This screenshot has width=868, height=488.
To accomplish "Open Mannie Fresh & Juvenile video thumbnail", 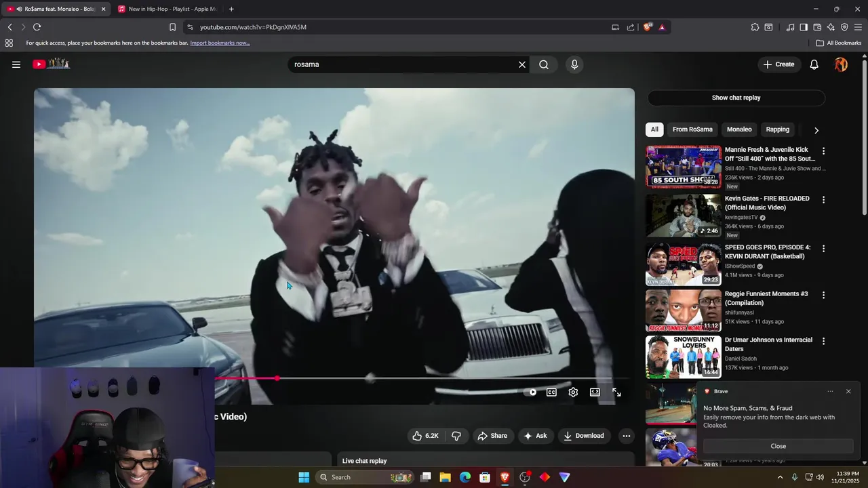I will [684, 167].
